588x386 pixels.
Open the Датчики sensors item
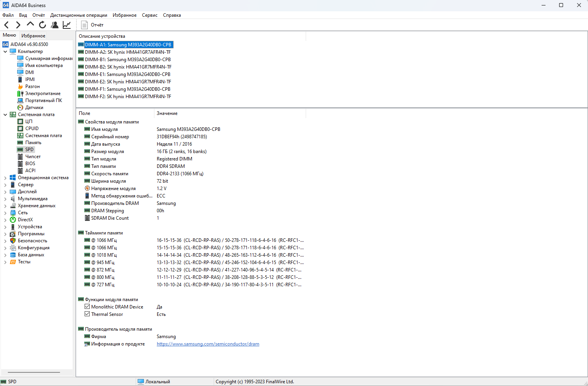(30, 108)
